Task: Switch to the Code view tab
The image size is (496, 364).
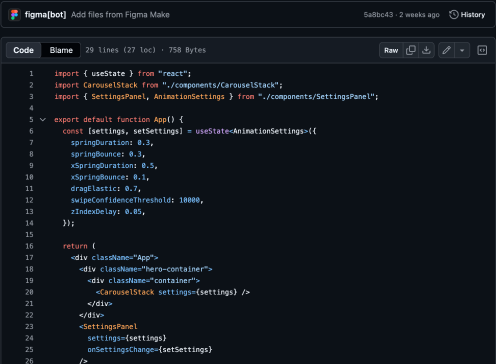Action: pos(23,50)
